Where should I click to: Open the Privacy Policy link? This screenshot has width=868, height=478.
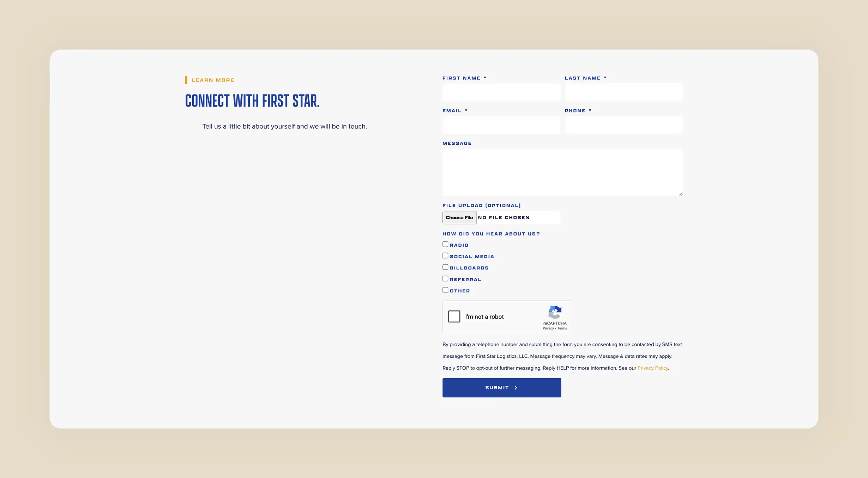(x=653, y=368)
